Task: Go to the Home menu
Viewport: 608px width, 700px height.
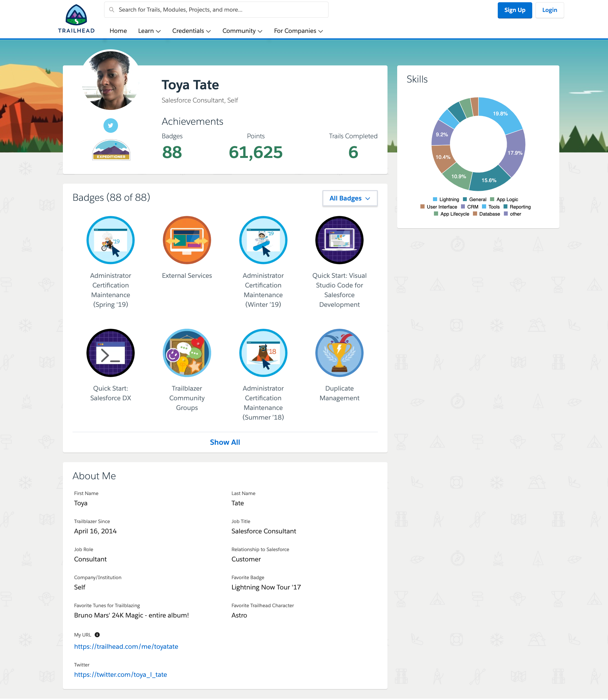Action: tap(118, 31)
